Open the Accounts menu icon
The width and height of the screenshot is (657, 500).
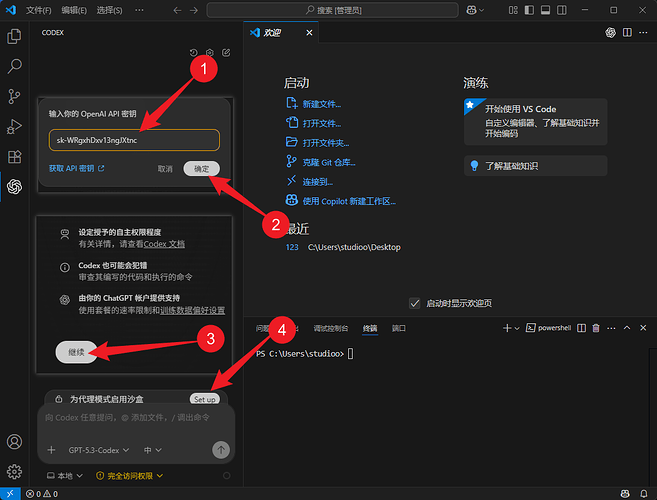[14, 442]
